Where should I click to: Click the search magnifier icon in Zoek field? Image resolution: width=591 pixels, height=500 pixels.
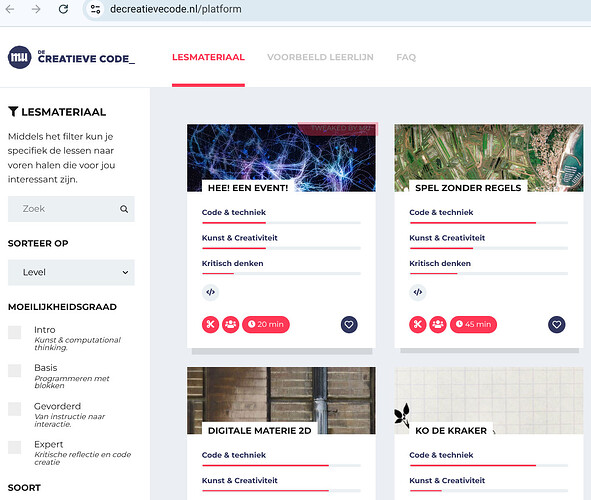point(124,209)
